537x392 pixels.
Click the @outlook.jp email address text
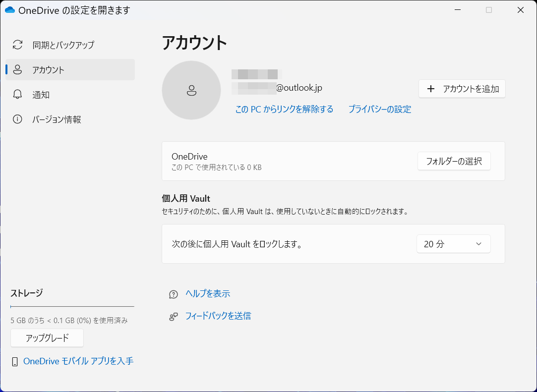(299, 88)
